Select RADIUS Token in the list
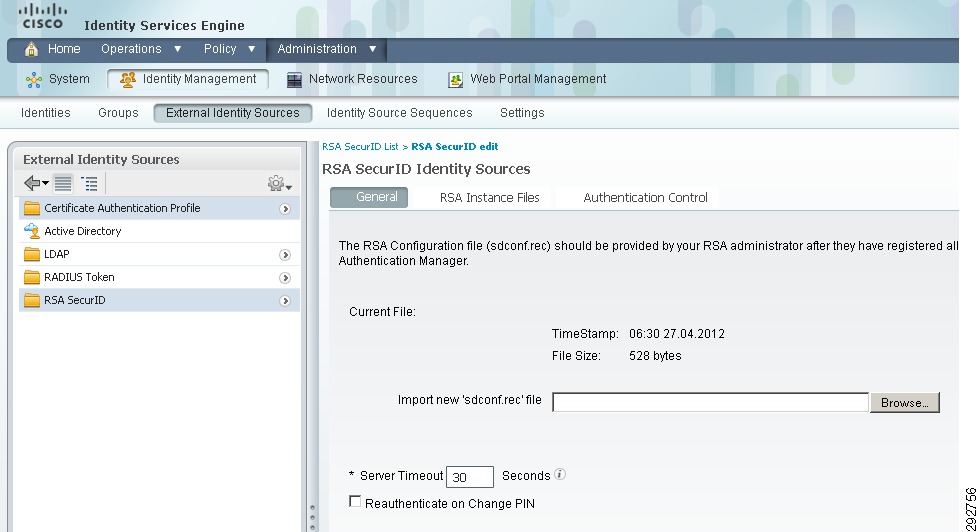The image size is (976, 532). coord(159,278)
